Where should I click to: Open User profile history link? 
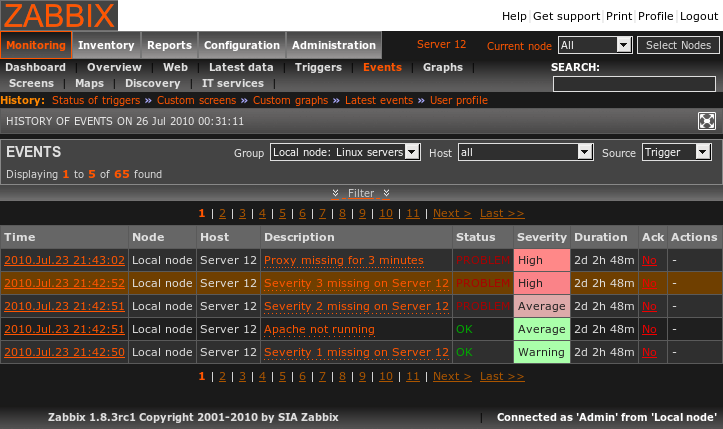tap(459, 100)
